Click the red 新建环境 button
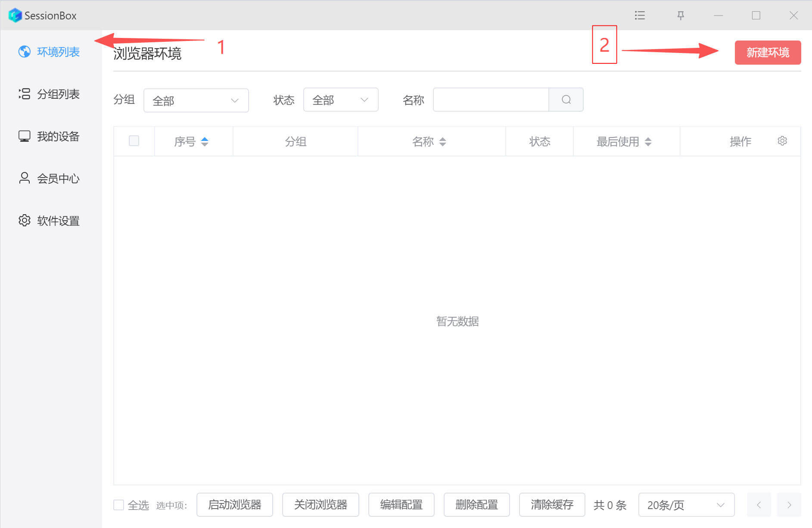Viewport: 812px width, 528px height. [768, 53]
